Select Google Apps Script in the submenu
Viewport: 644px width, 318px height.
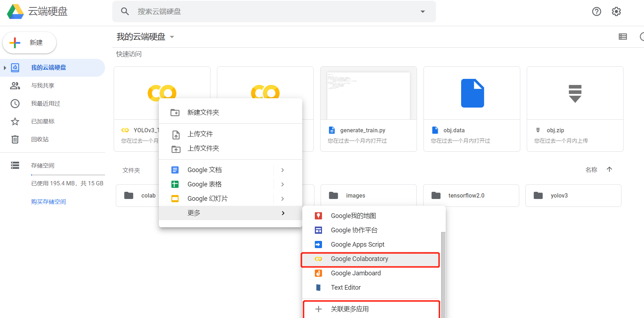[371, 245]
